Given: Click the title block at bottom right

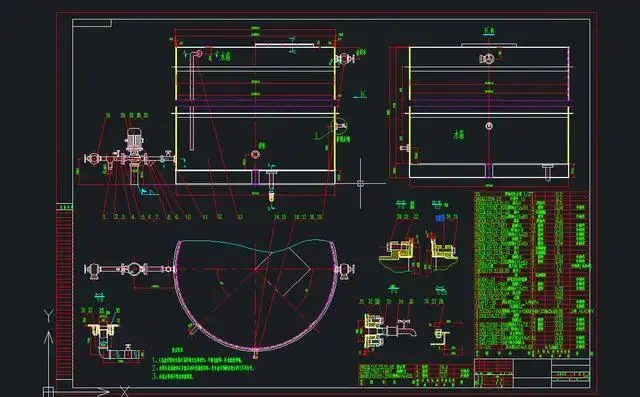Looking at the screenshot, I should [532, 373].
